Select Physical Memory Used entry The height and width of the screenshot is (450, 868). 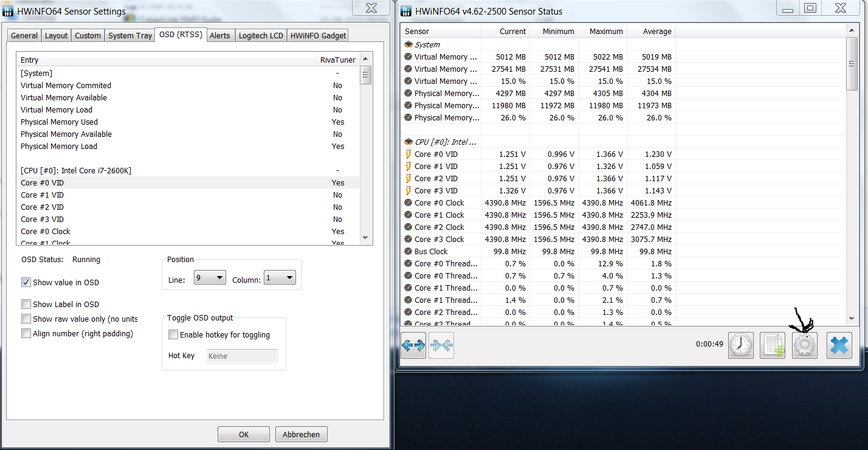tap(188, 122)
